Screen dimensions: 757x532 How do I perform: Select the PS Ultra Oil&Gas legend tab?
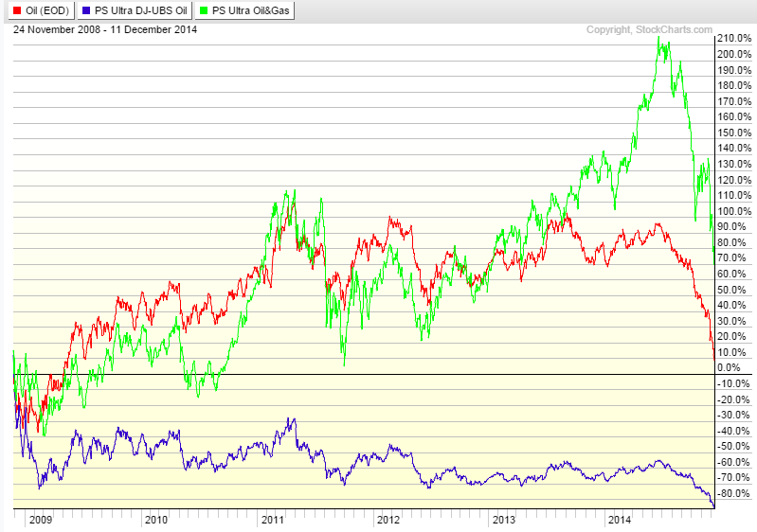click(249, 12)
